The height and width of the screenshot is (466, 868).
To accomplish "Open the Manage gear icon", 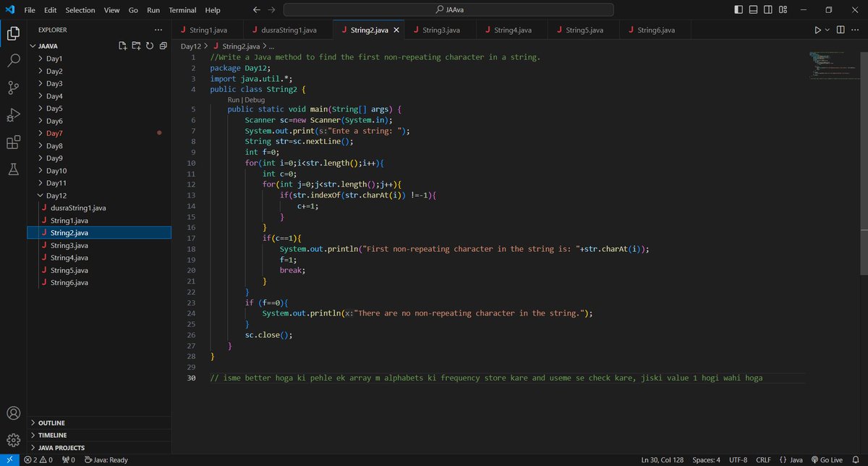I will point(13,439).
